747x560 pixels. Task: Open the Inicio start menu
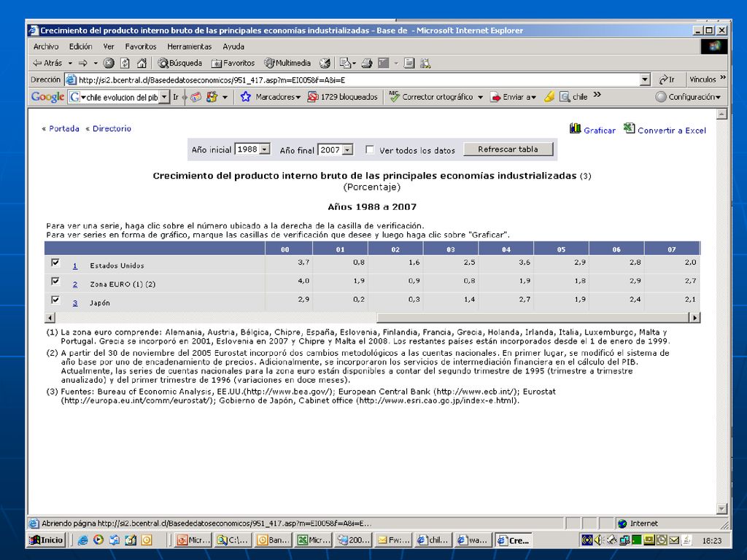point(46,540)
